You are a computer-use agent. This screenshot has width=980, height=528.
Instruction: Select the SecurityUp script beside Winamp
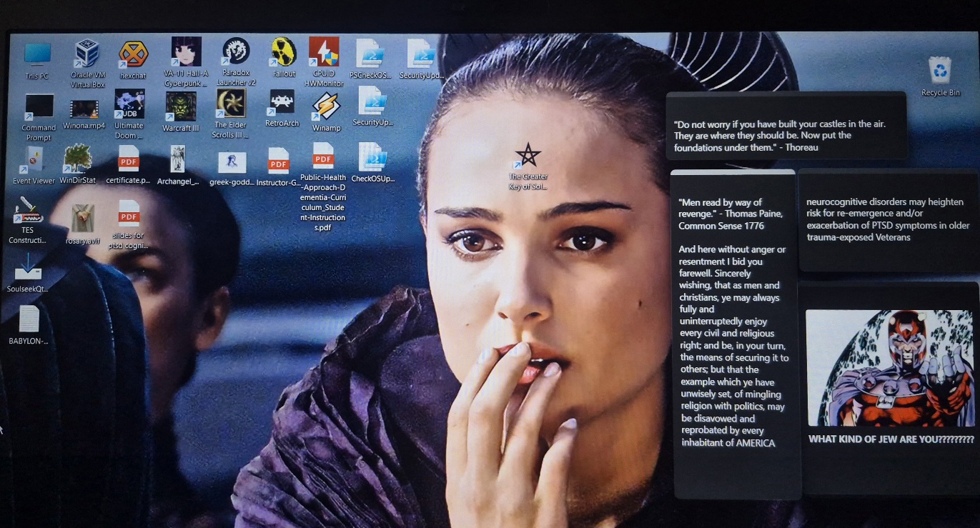[x=372, y=106]
